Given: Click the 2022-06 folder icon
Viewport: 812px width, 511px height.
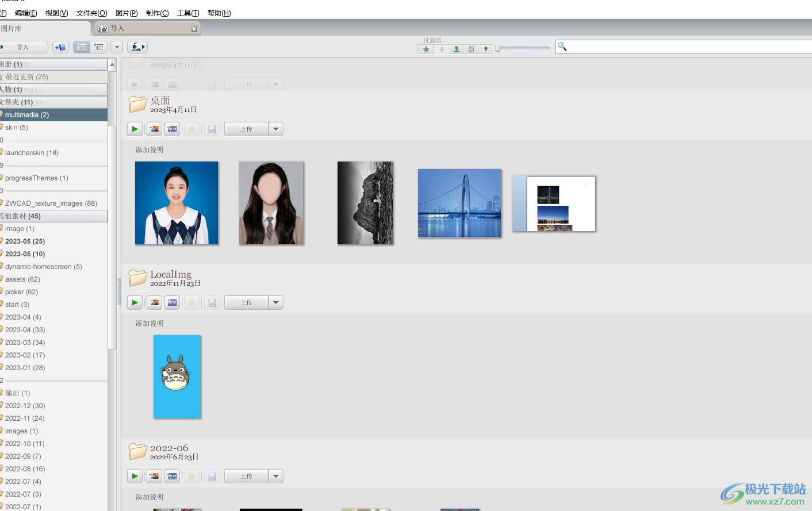Looking at the screenshot, I should 137,451.
